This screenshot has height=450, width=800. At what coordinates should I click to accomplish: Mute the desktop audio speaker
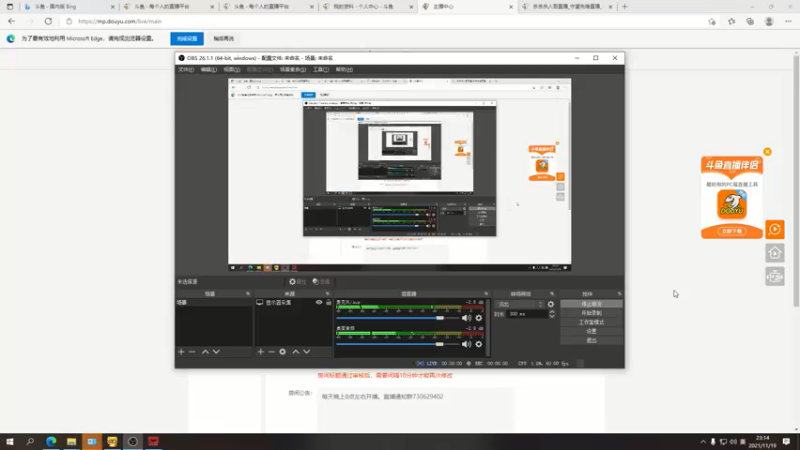coord(466,344)
